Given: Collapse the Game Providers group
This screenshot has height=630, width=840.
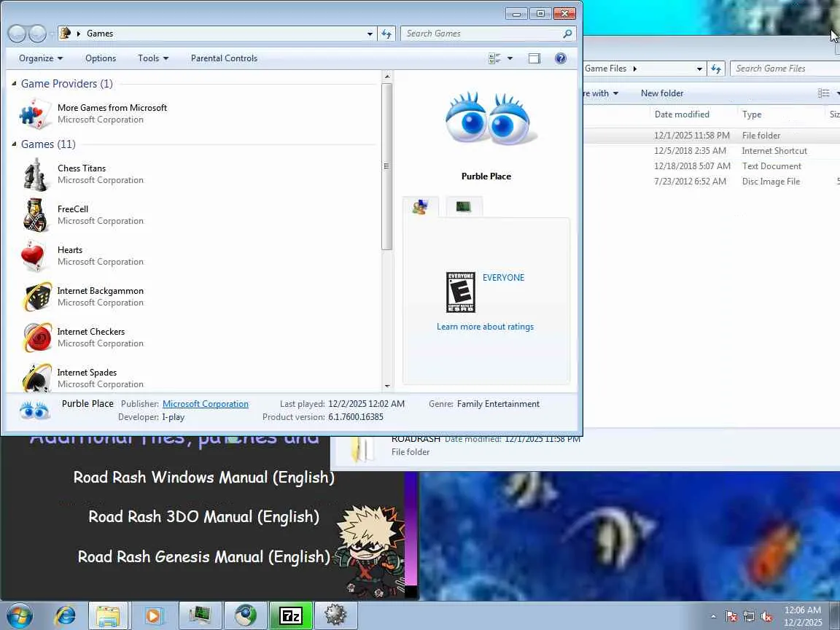Looking at the screenshot, I should (x=15, y=84).
